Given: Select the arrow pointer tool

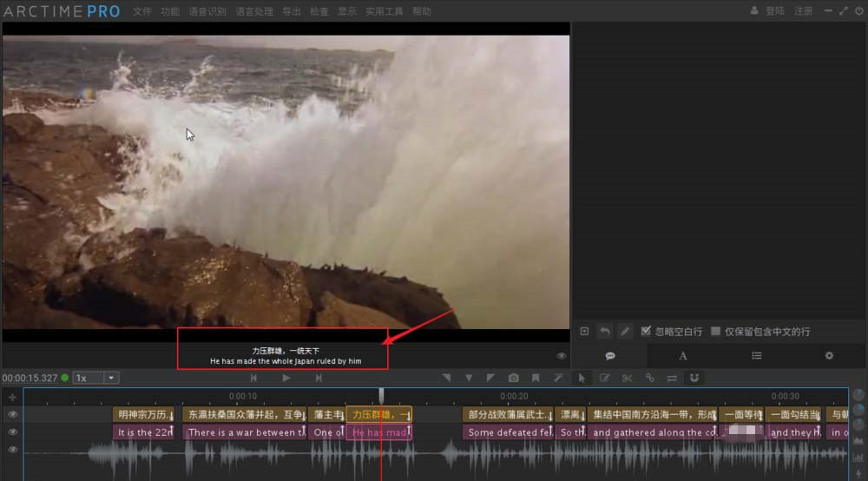Looking at the screenshot, I should (x=582, y=378).
